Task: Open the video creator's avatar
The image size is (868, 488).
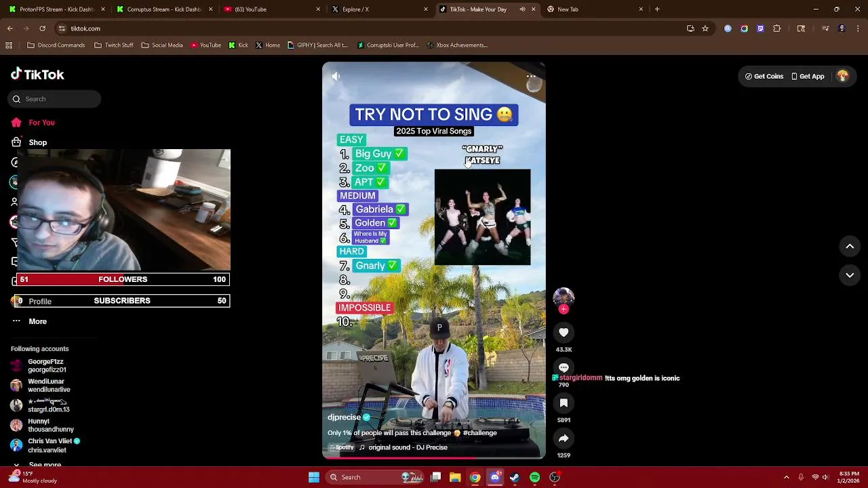Action: coord(564,298)
